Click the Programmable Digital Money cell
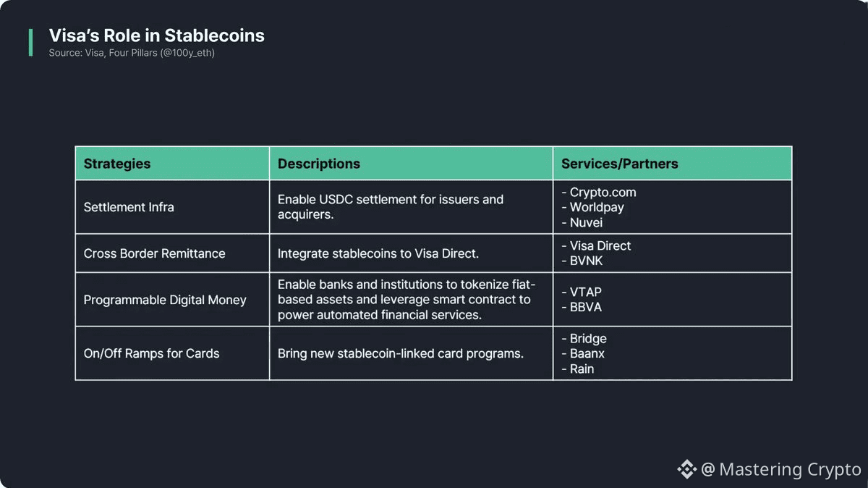The height and width of the screenshot is (488, 868). pyautogui.click(x=165, y=300)
